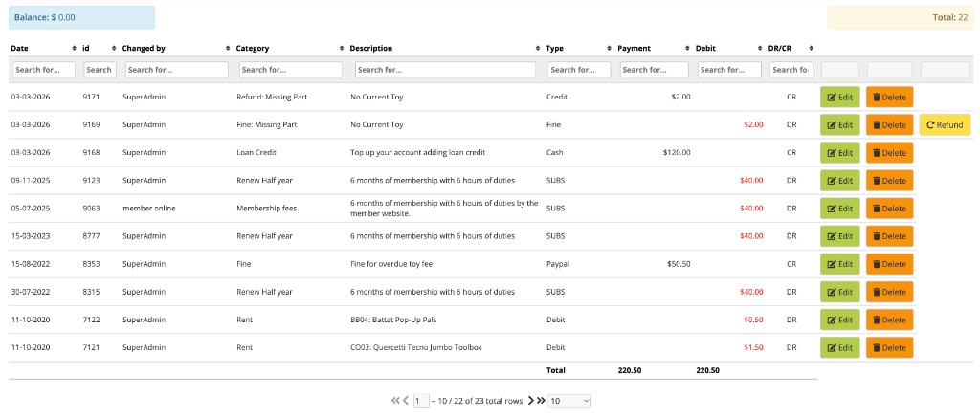Click 'Fine for overdue toy fee' description

[x=391, y=264]
